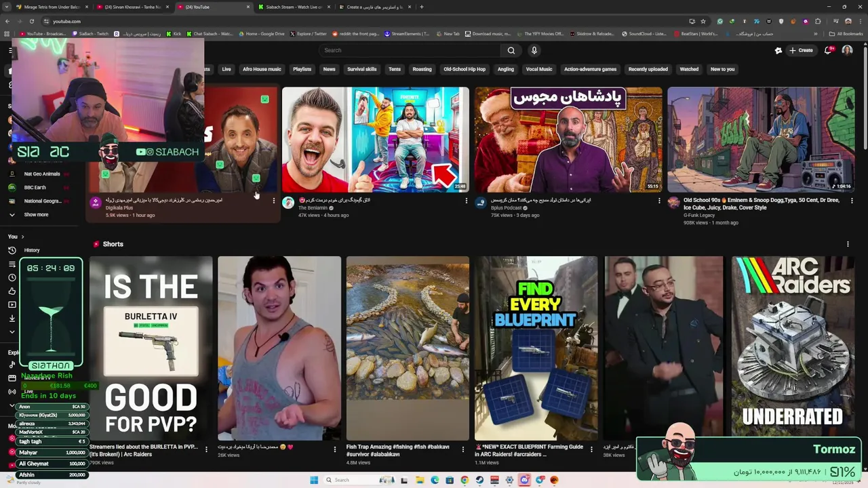
Task: Open a new browser tab
Action: (x=422, y=7)
